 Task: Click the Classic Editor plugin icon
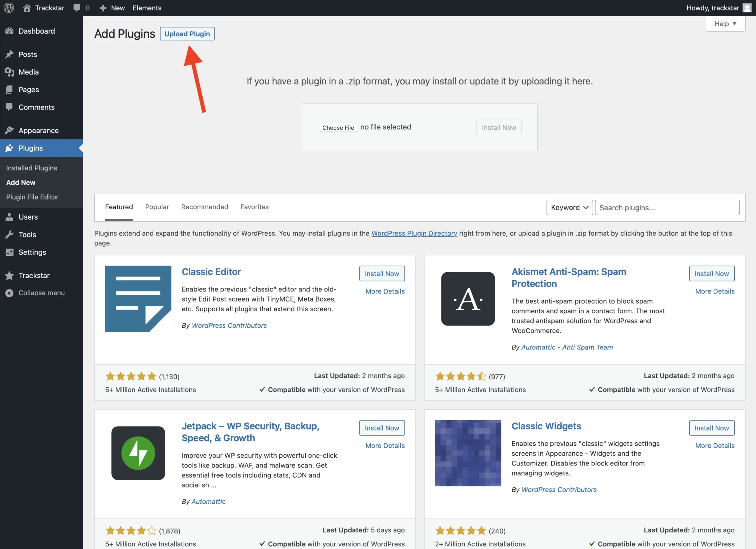[x=138, y=299]
